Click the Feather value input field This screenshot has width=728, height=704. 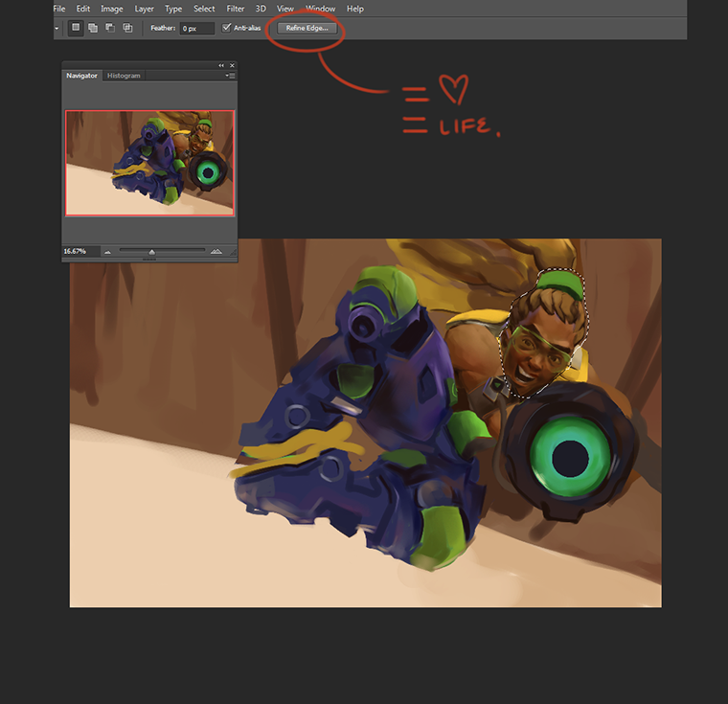pyautogui.click(x=196, y=28)
